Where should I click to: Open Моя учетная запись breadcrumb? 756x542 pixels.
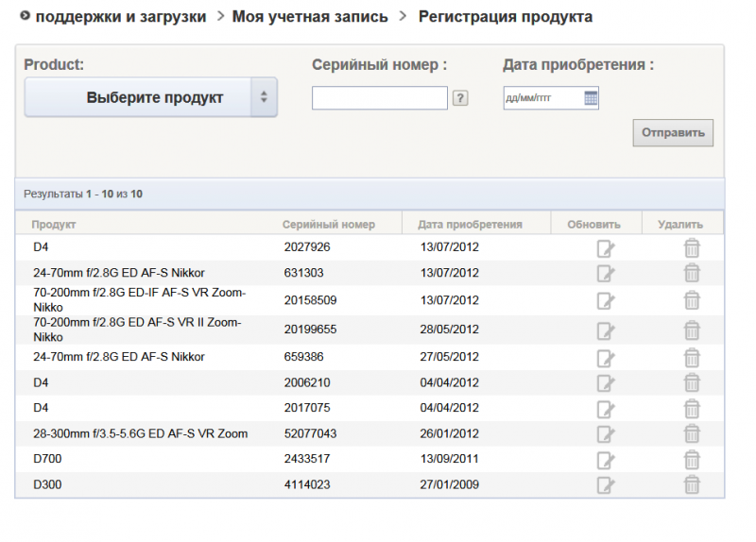point(310,16)
